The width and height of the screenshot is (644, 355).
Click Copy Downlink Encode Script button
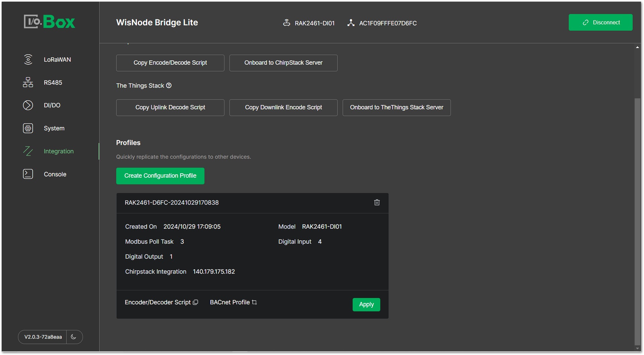tap(283, 107)
